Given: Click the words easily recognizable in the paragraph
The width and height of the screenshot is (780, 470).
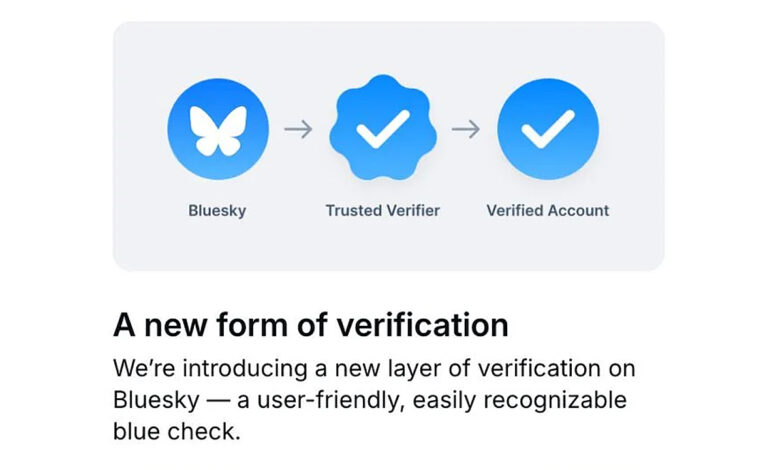Looking at the screenshot, I should (x=520, y=400).
